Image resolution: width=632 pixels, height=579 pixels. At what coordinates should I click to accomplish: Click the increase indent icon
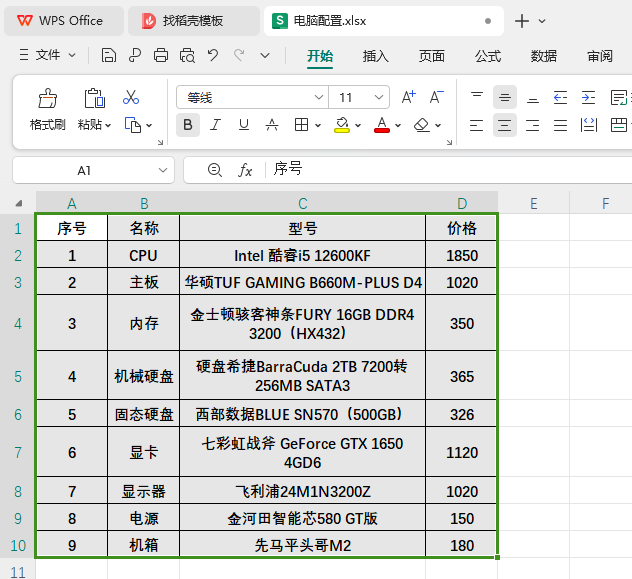[x=588, y=98]
